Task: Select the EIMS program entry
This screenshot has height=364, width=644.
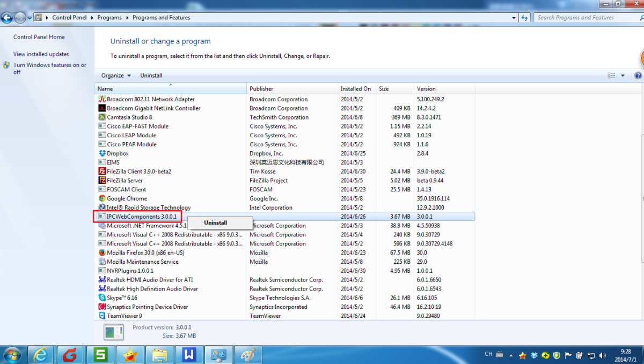Action: [285, 162]
